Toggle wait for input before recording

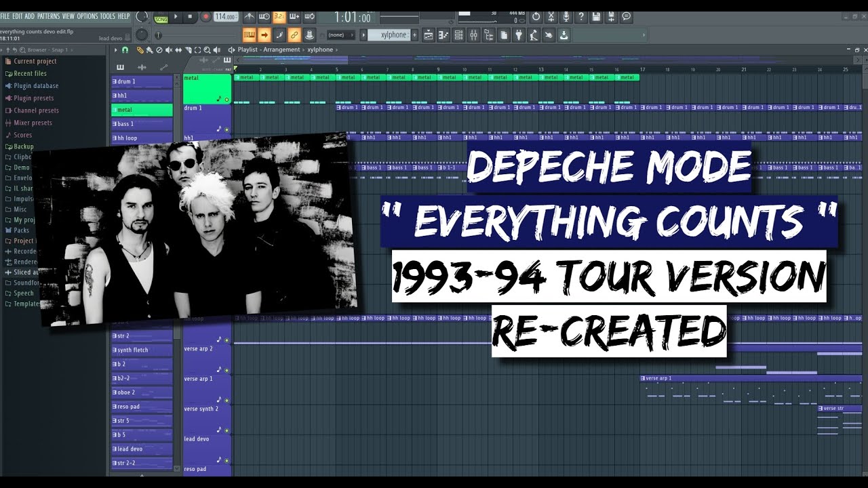(x=264, y=17)
